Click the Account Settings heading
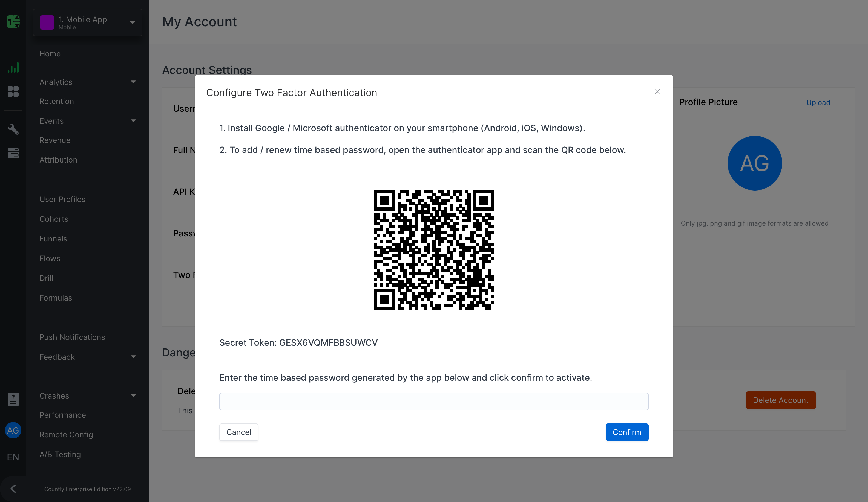 207,70
